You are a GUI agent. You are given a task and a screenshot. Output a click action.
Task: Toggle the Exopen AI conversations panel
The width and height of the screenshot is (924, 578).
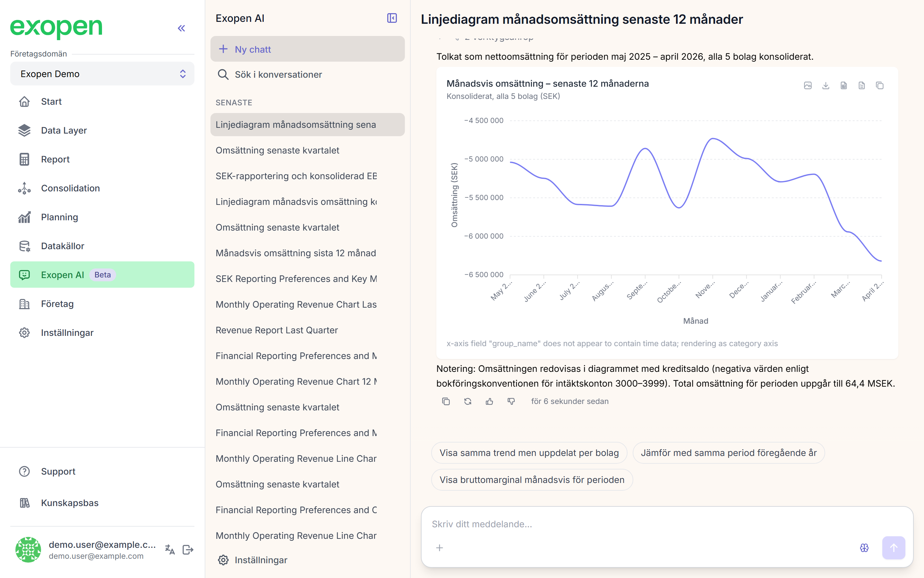pyautogui.click(x=392, y=18)
